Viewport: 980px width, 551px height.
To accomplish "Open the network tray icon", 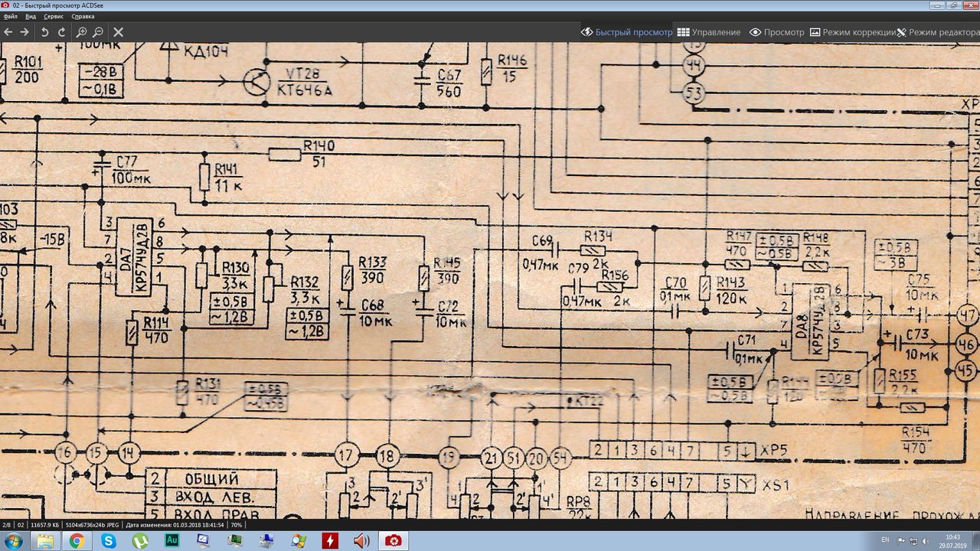I will 914,541.
